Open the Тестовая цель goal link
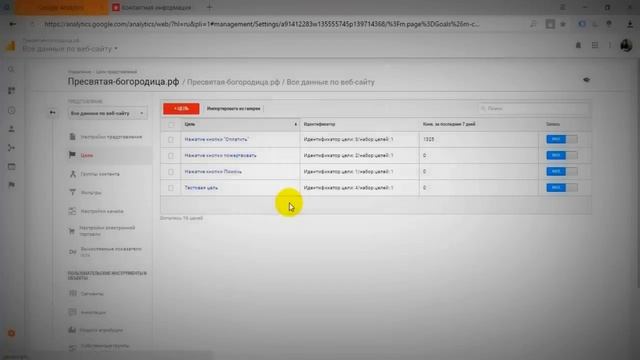Image resolution: width=640 pixels, height=360 pixels. pyautogui.click(x=201, y=188)
